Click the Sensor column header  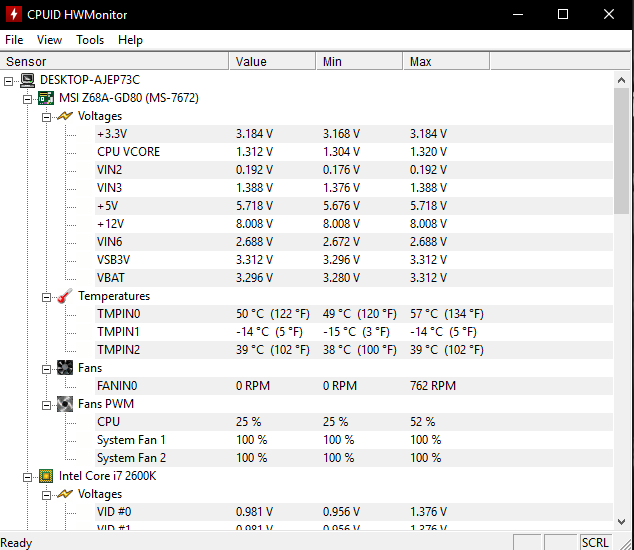pos(114,61)
